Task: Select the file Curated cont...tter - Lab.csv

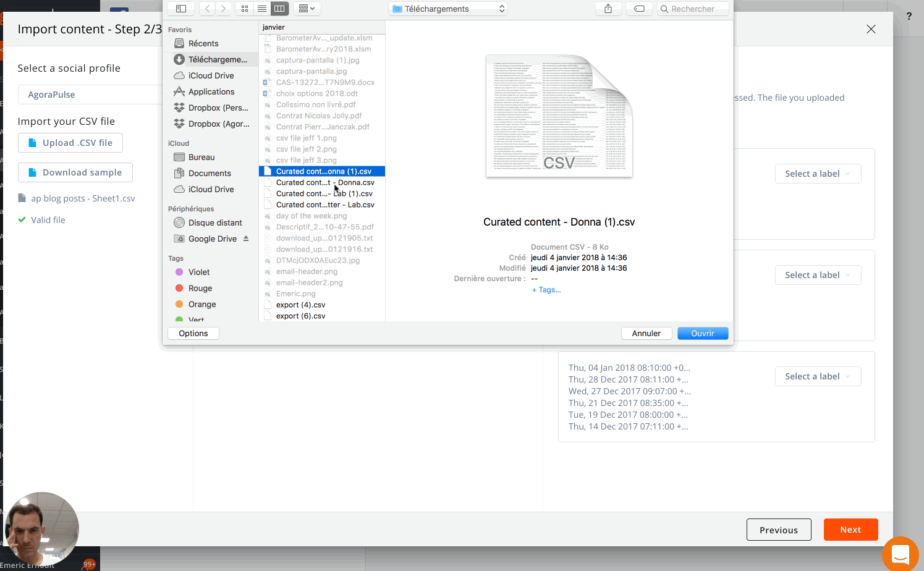Action: click(x=325, y=205)
